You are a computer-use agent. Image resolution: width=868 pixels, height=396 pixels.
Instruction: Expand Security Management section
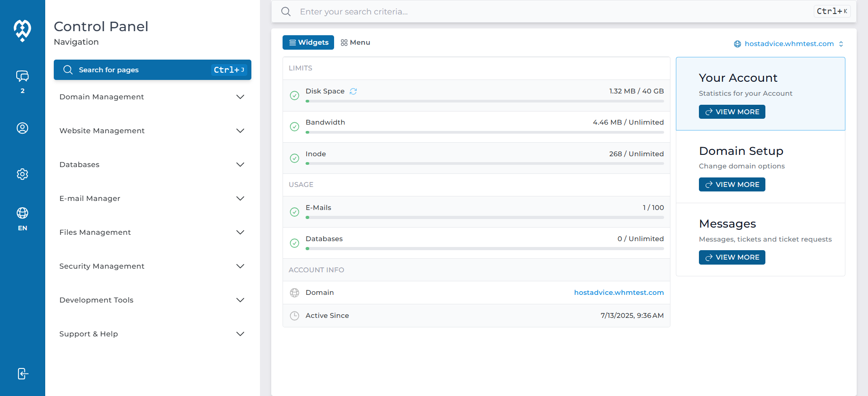(152, 266)
